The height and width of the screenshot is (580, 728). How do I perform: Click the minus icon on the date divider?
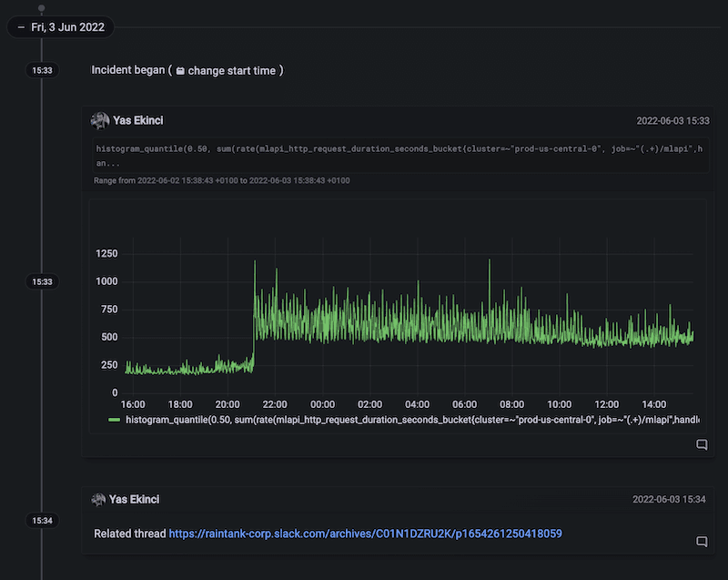point(20,27)
